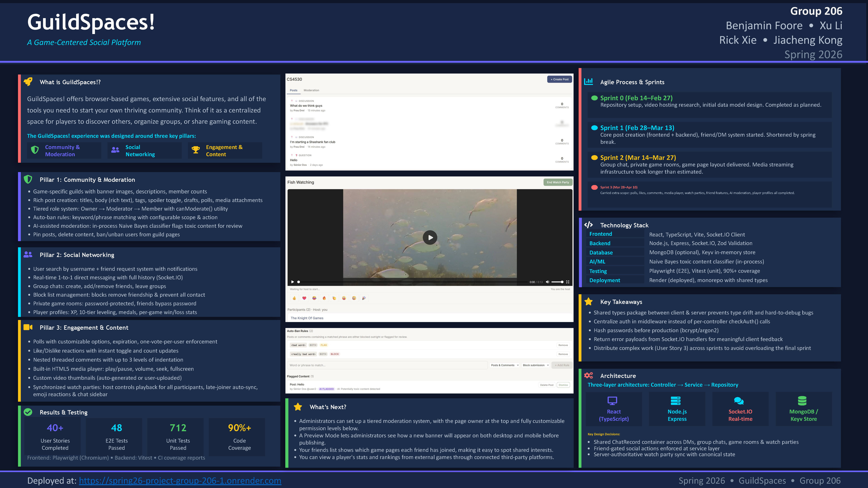Switch to the Posts tab
868x488 pixels.
point(293,90)
